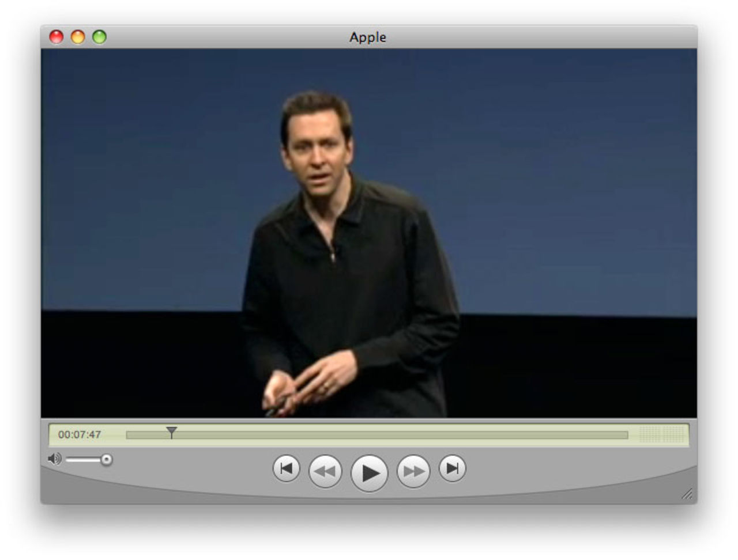Skip to the end of the movie

pos(453,468)
